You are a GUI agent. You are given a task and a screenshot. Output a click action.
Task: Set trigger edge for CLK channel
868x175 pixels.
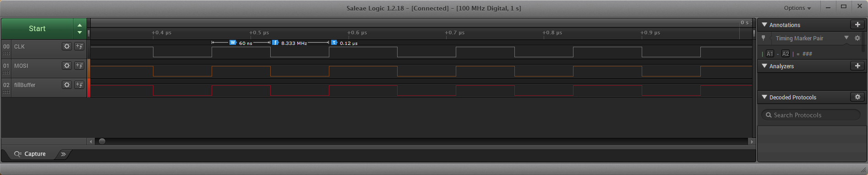pos(79,46)
